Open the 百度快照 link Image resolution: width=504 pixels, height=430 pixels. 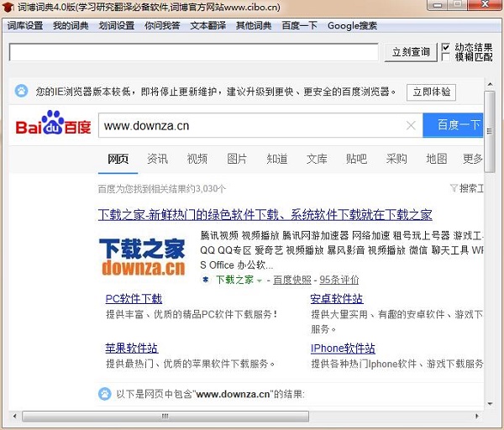click(292, 280)
